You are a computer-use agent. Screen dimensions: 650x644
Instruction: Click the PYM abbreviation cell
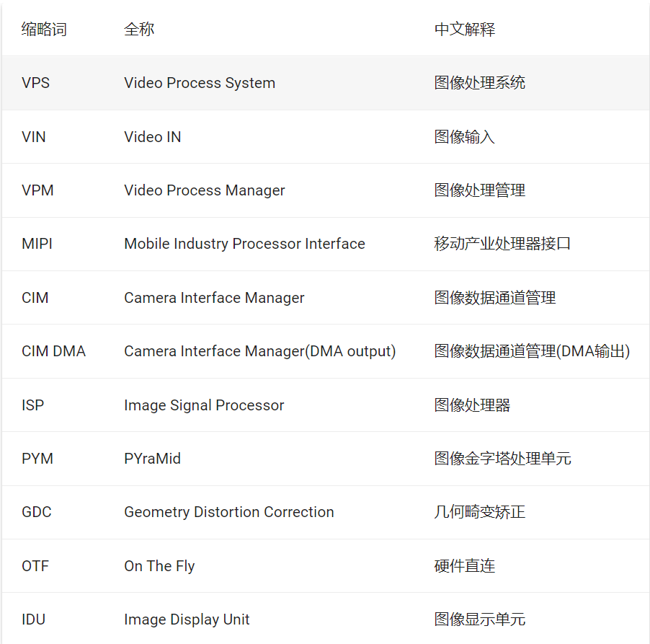tap(37, 459)
